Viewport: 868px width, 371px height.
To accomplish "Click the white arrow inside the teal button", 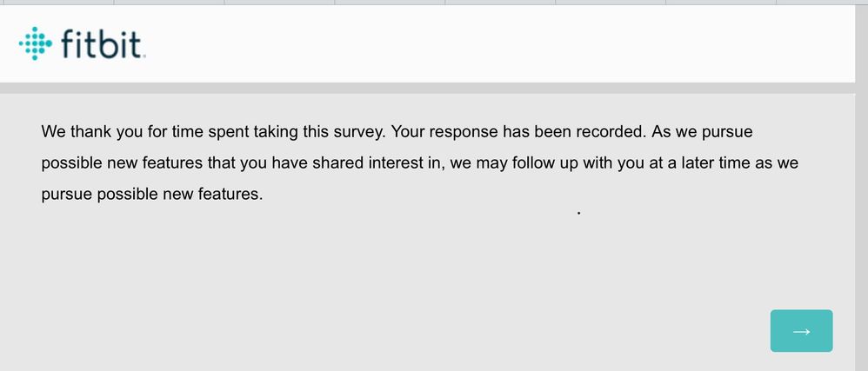I will 802,331.
